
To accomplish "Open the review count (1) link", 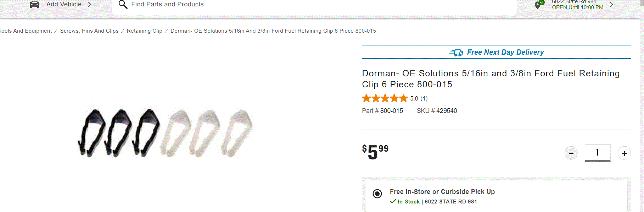I will pos(424,98).
